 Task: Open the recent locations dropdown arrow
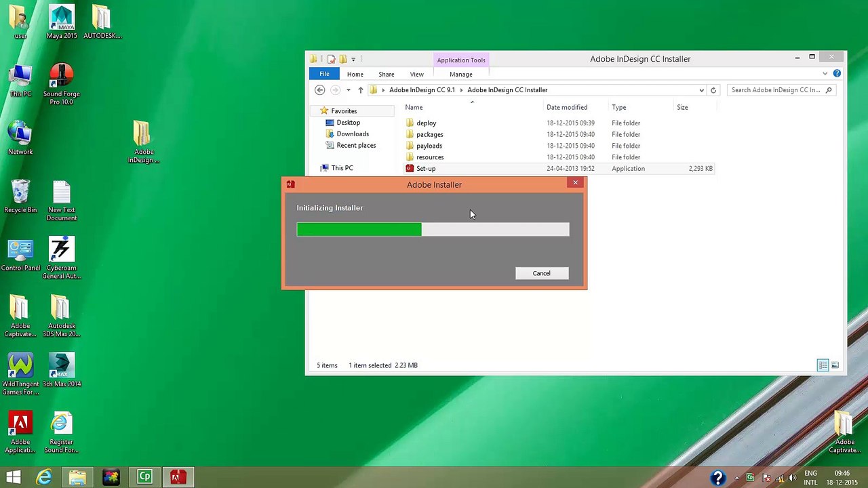tap(348, 90)
